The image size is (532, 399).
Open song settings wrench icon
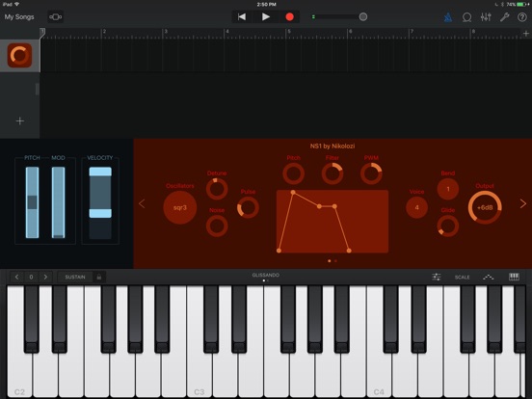[x=504, y=17]
